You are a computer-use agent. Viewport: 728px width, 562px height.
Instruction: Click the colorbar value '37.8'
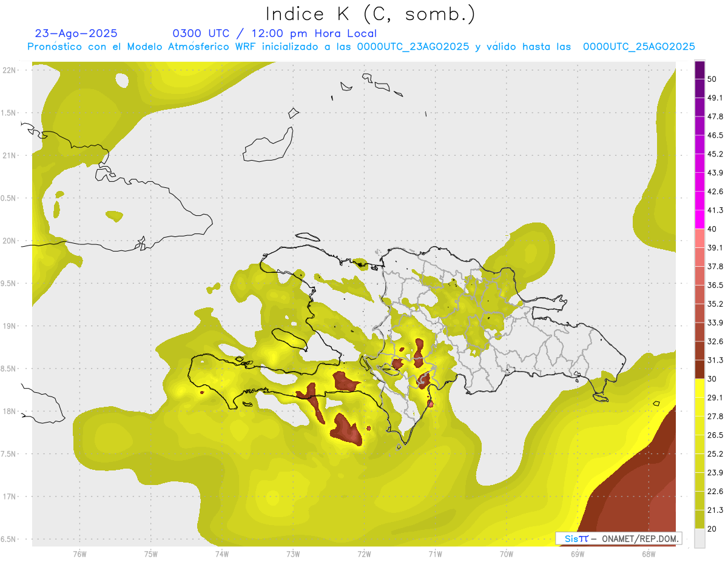(715, 266)
